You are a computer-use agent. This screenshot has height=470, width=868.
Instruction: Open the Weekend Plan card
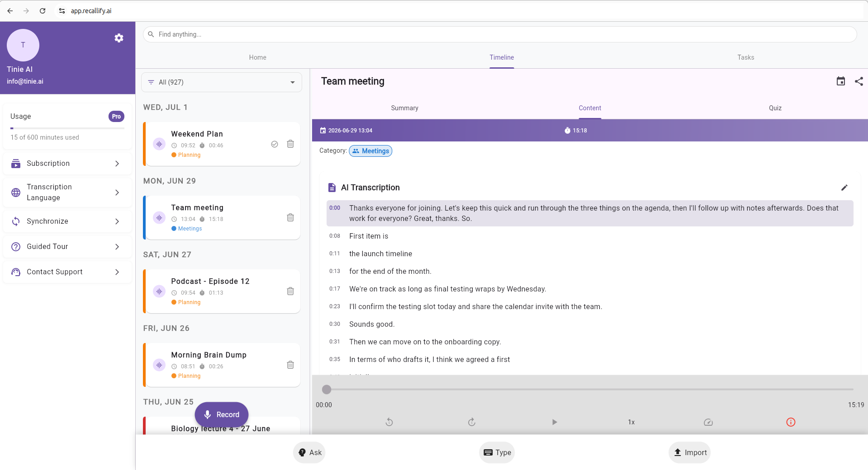(x=222, y=144)
